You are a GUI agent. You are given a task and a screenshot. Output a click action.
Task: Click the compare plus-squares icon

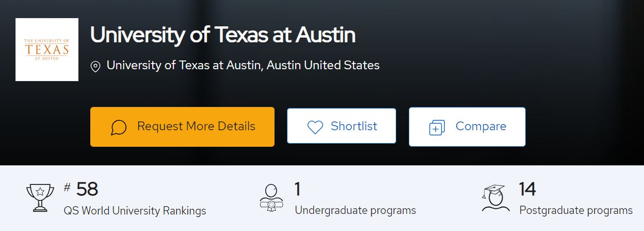click(437, 128)
